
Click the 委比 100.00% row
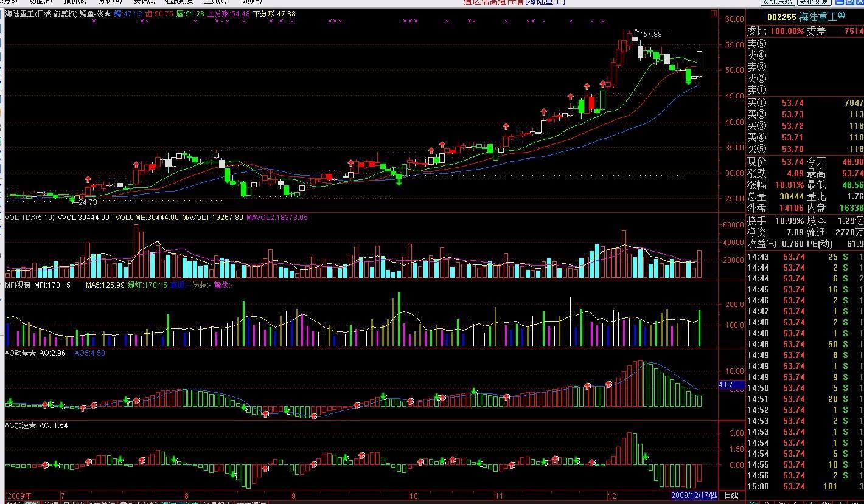point(776,32)
